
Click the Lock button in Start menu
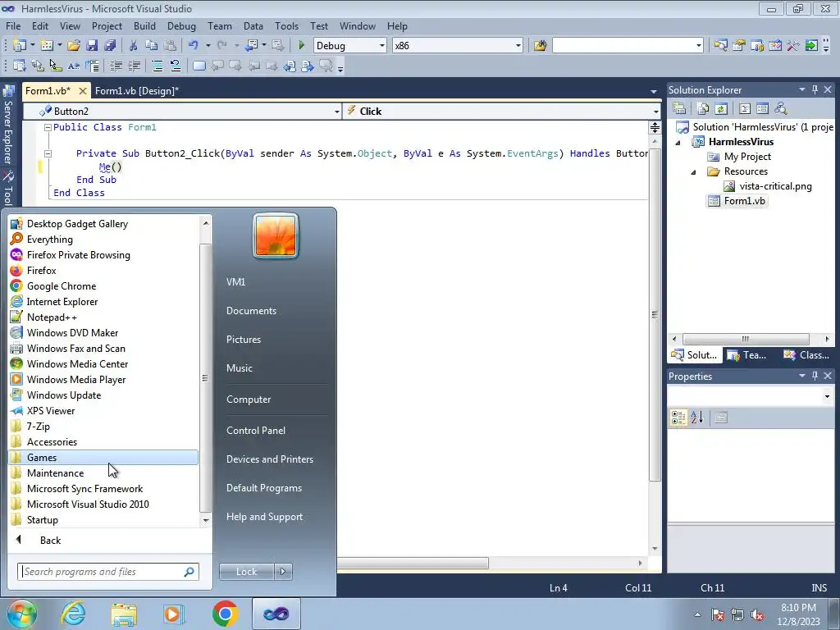[x=246, y=572]
